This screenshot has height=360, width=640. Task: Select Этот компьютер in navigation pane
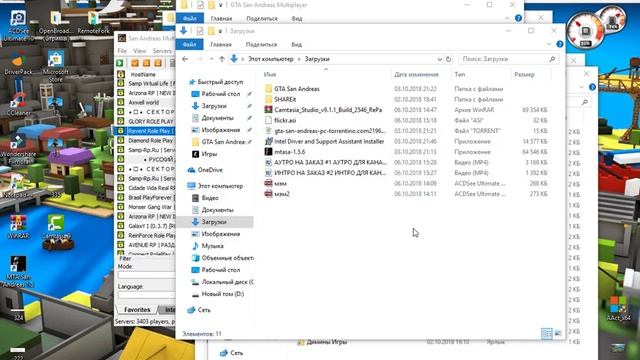tap(220, 186)
